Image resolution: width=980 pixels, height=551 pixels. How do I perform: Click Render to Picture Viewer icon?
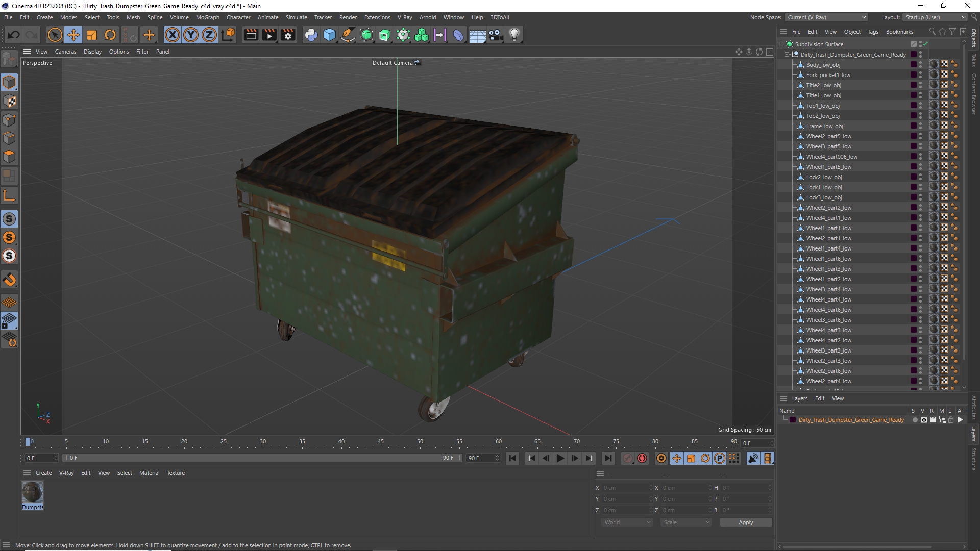pos(269,35)
